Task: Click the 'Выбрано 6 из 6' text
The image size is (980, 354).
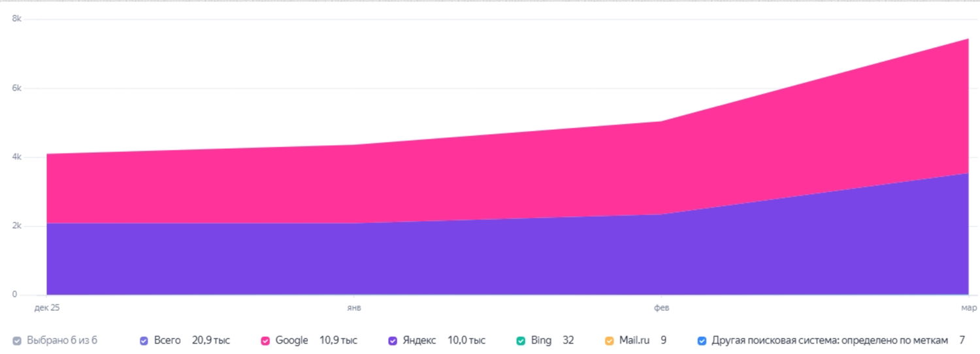Action: coord(62,340)
